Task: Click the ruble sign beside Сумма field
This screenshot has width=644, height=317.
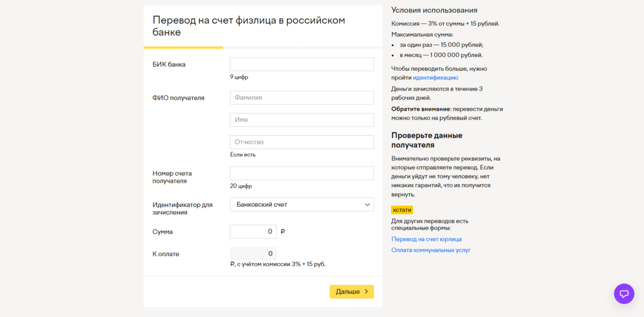Action: [x=283, y=231]
